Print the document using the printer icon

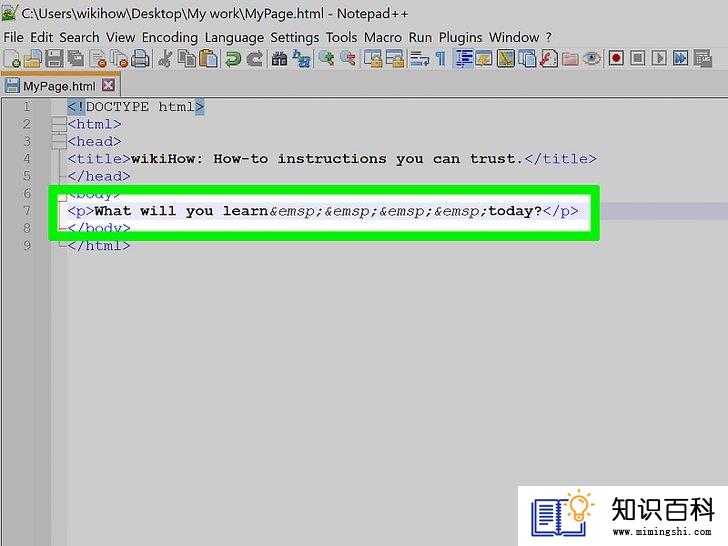coord(140,59)
